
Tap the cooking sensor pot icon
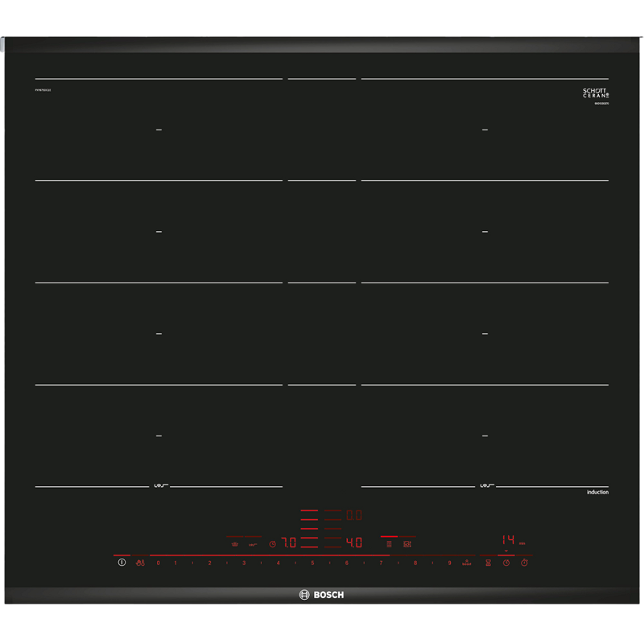point(234,544)
